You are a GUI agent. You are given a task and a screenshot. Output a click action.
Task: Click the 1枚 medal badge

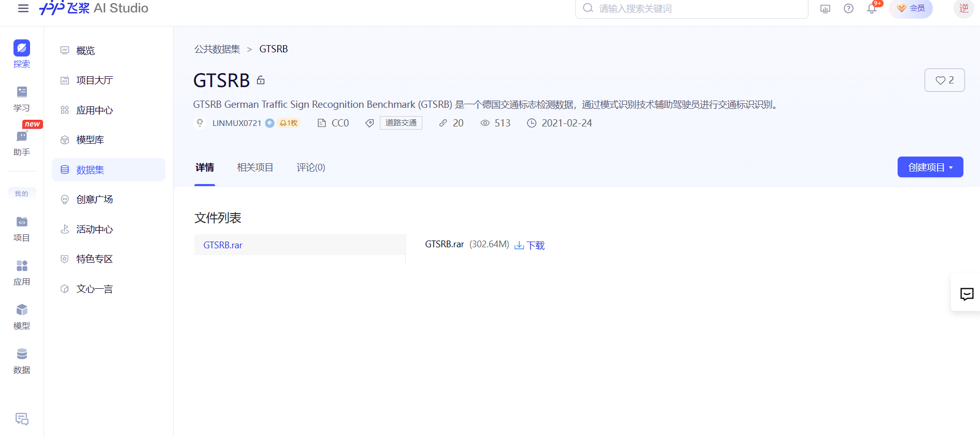tap(289, 123)
